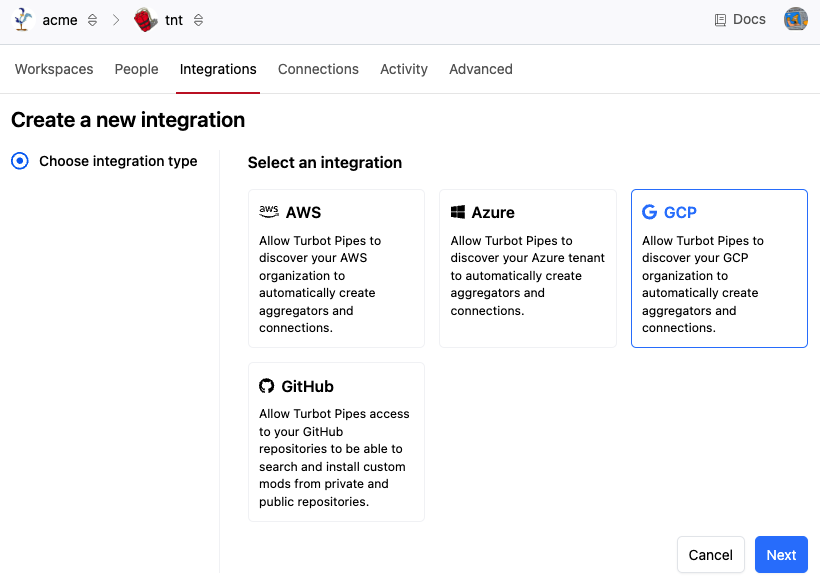Cancel the new integration creation
Screen dimensions: 820x587
click(711, 555)
